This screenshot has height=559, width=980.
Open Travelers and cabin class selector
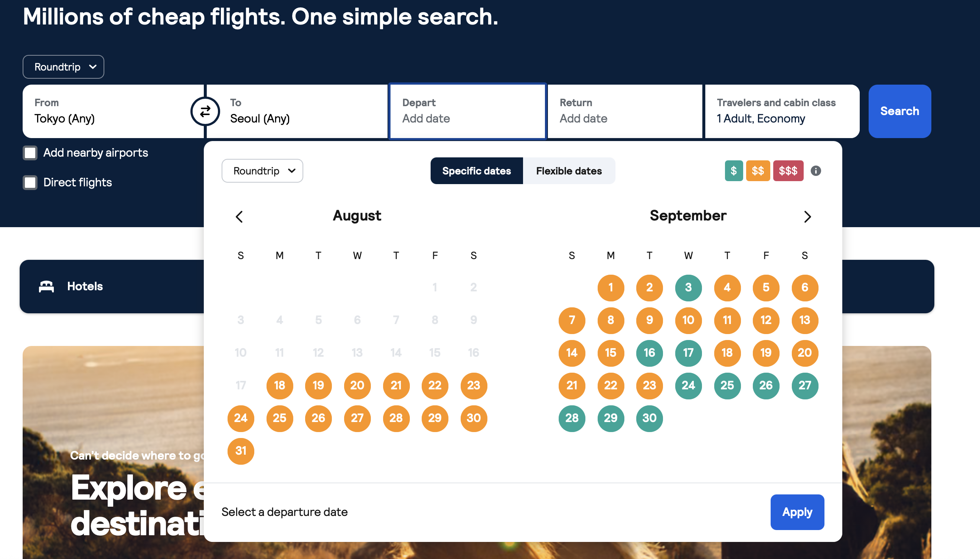[782, 111]
